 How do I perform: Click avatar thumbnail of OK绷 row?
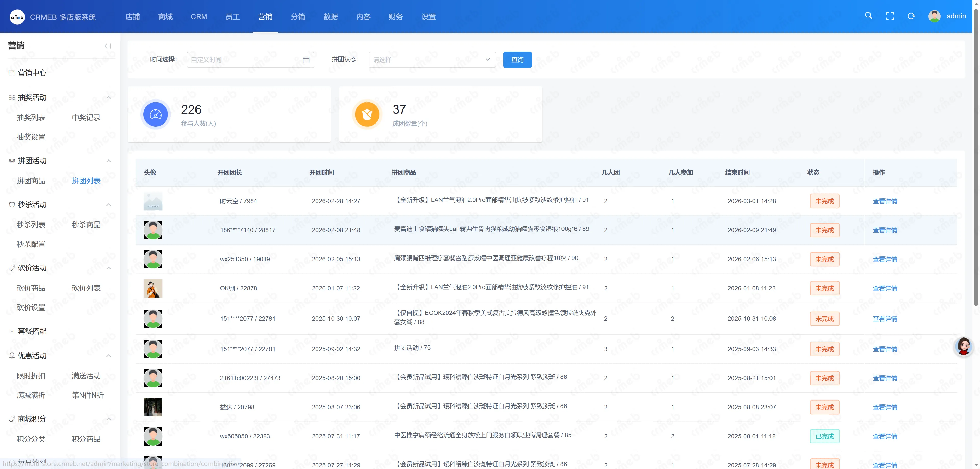click(153, 288)
